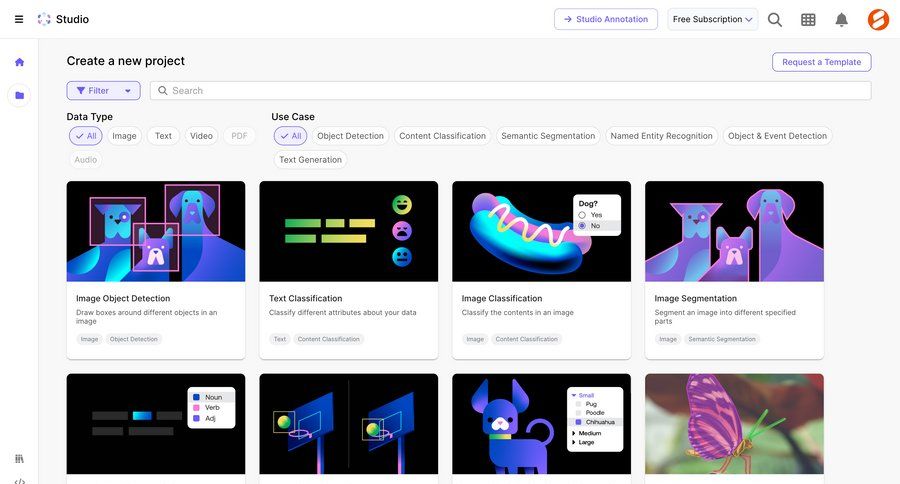Open Image Segmentation template thumbnail

(734, 231)
